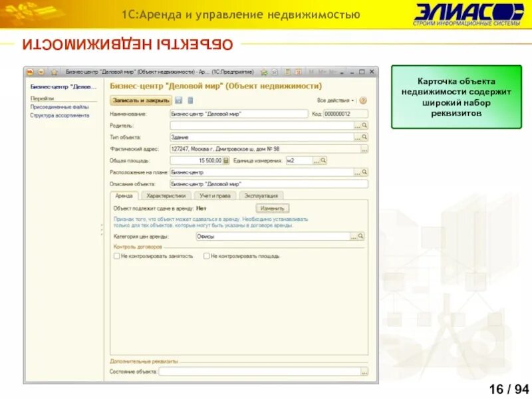
Task: Click the ЭЛИАС logo on slide
Action: coord(469,14)
